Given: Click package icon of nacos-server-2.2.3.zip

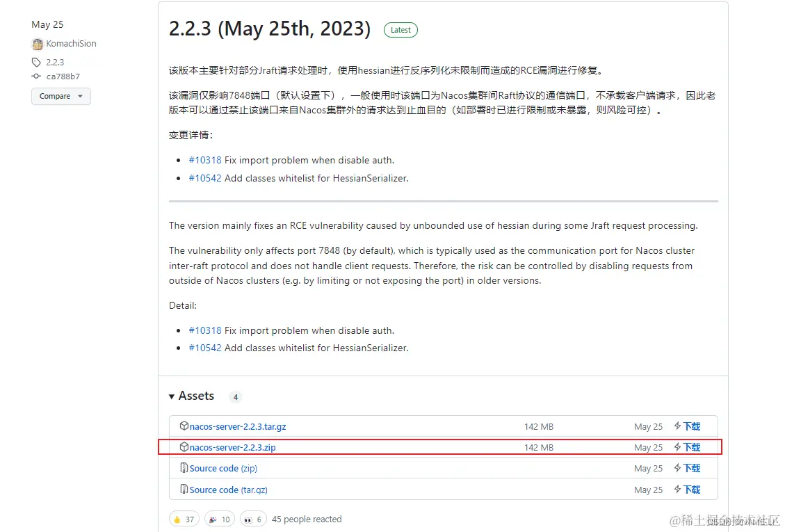Looking at the screenshot, I should (x=184, y=447).
